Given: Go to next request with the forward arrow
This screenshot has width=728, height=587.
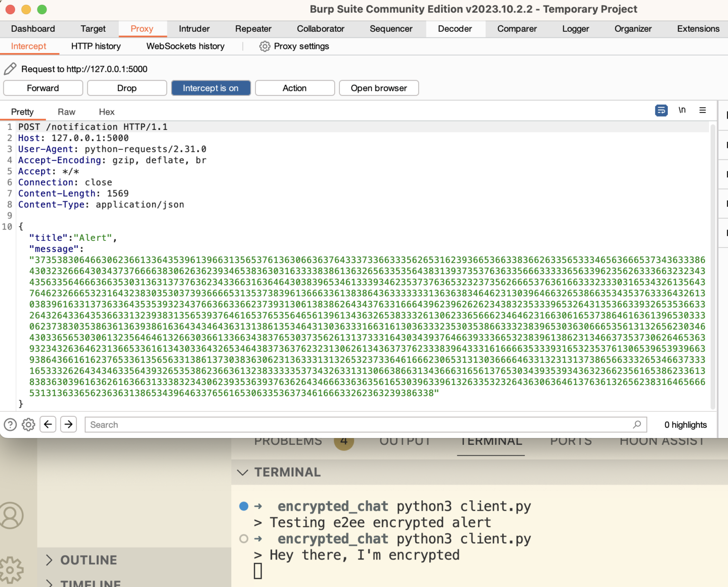Looking at the screenshot, I should click(68, 424).
